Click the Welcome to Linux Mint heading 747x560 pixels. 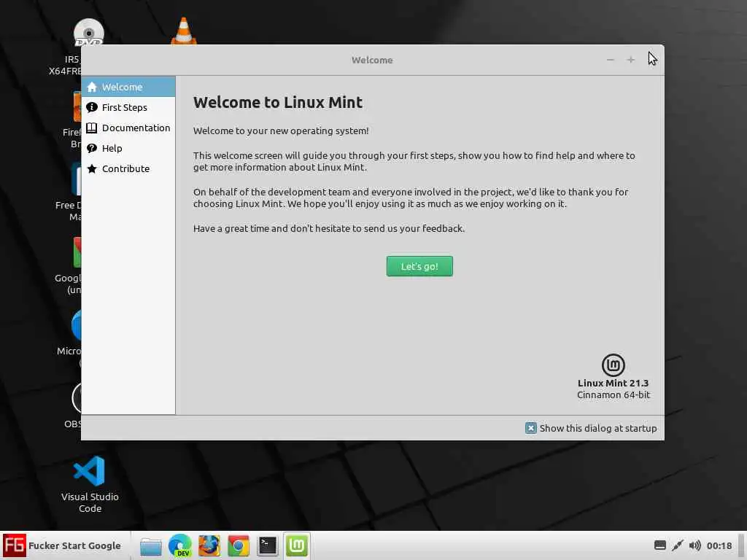click(x=278, y=102)
